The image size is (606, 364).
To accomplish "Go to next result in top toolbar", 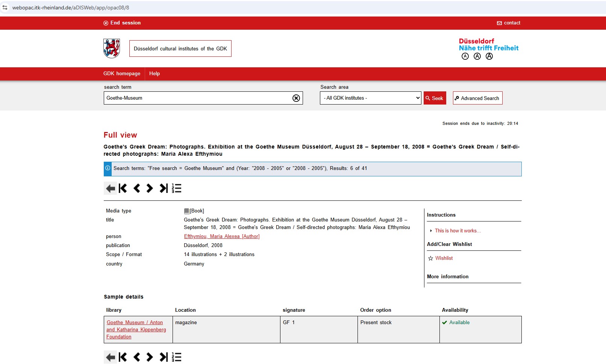I will tap(150, 188).
